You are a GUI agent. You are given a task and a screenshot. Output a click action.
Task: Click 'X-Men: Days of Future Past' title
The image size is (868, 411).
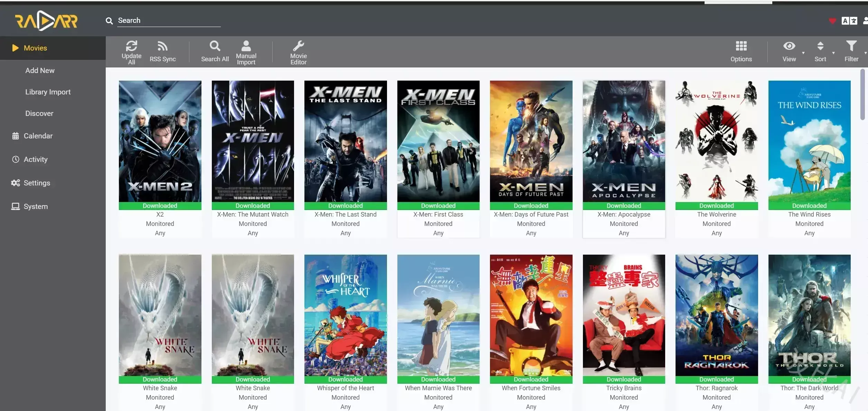click(x=531, y=214)
